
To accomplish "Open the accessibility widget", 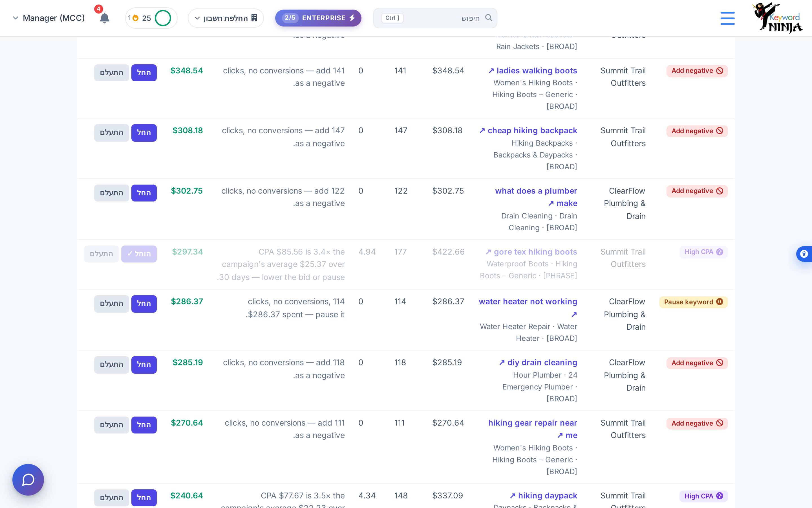I will click(x=804, y=254).
